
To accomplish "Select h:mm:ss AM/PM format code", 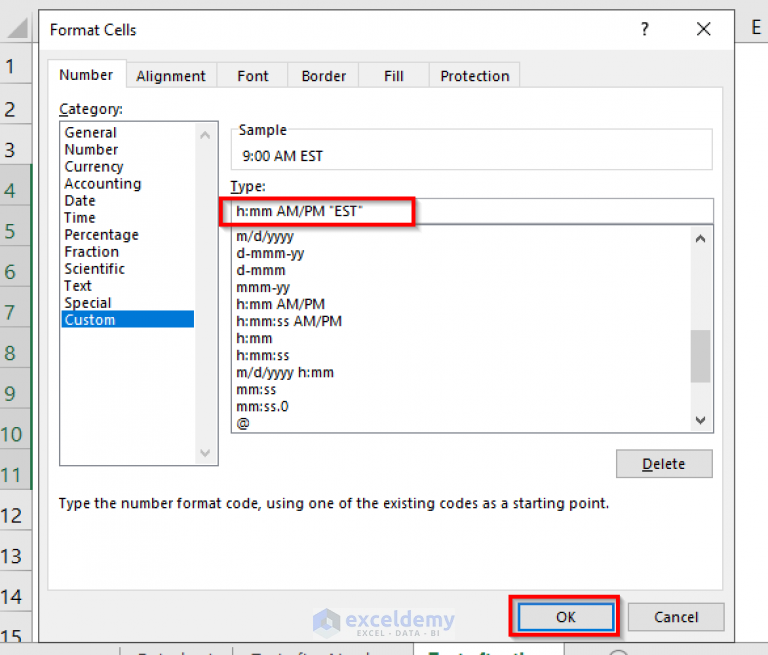I will [x=462, y=321].
